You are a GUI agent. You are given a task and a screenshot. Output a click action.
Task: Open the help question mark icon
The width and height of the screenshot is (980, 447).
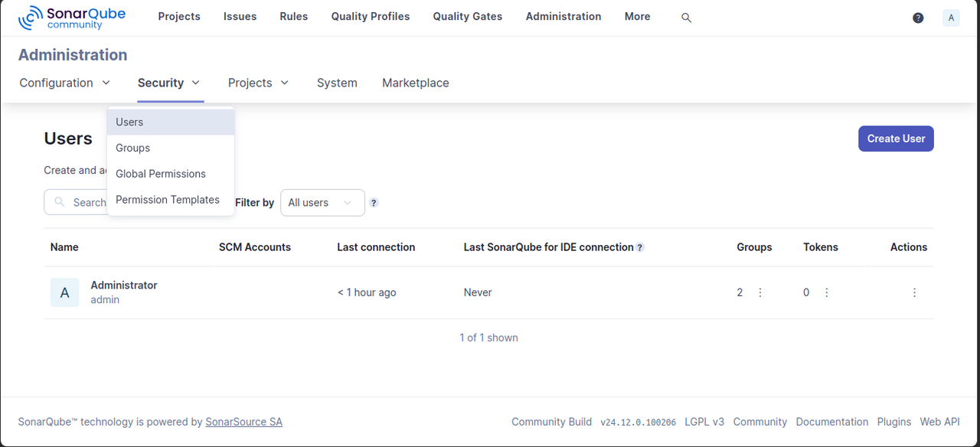tap(918, 18)
